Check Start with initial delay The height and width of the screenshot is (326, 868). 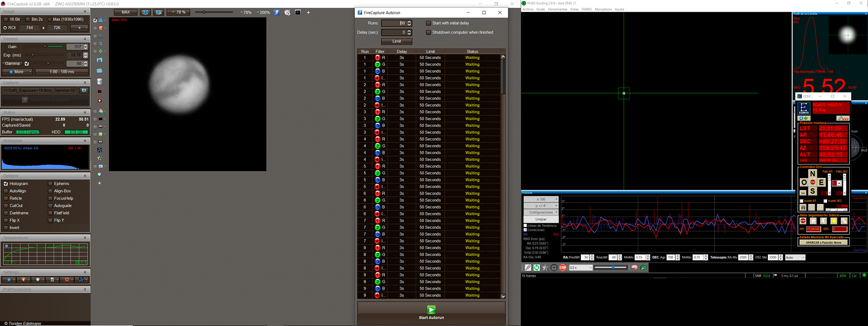tap(428, 23)
